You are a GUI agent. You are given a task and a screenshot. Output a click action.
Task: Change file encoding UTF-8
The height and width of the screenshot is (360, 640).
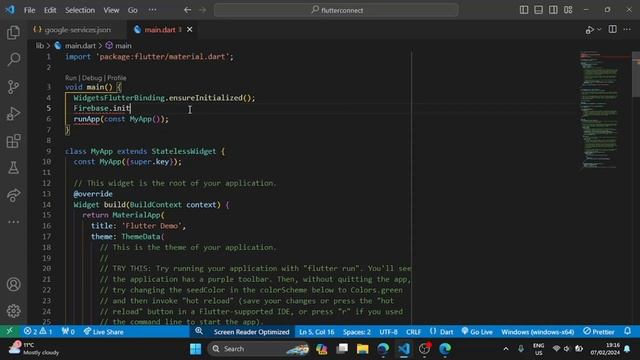coord(388,331)
